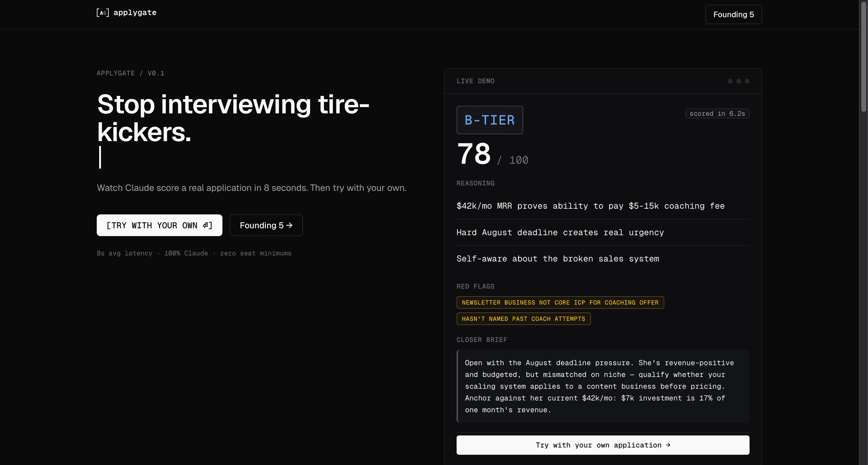Image resolution: width=868 pixels, height=465 pixels.
Task: Click the 8s avg latency footnote
Action: pyautogui.click(x=194, y=253)
